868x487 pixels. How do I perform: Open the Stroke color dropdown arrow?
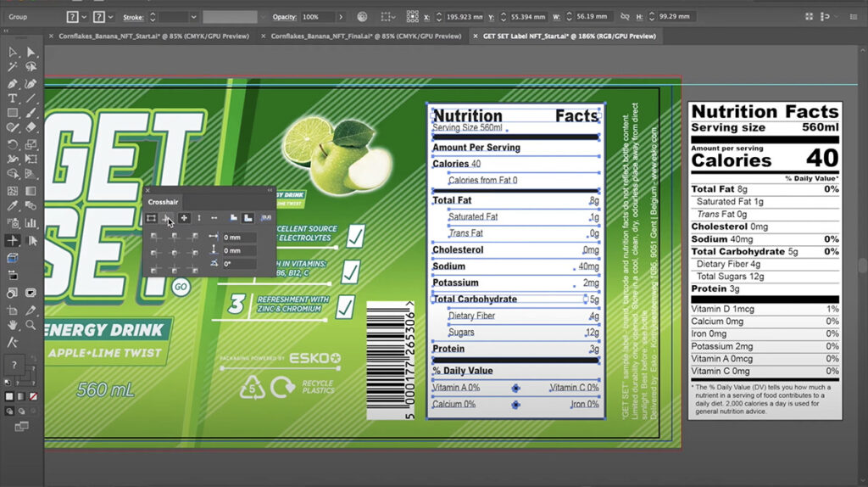(x=111, y=17)
